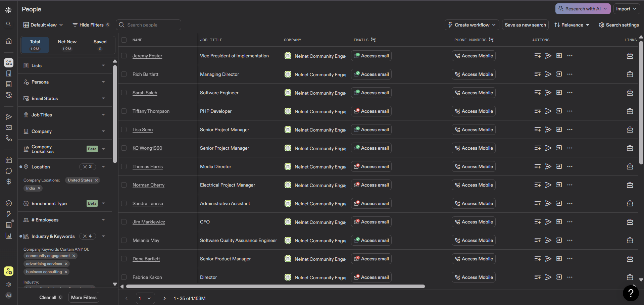Open Deals dollar icon in sidebar
The height and width of the screenshot is (305, 644).
(x=9, y=182)
